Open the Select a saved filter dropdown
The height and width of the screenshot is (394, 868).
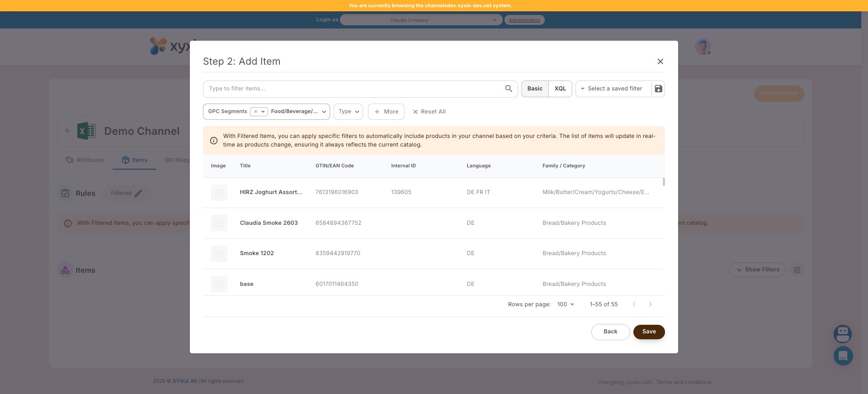pos(614,89)
